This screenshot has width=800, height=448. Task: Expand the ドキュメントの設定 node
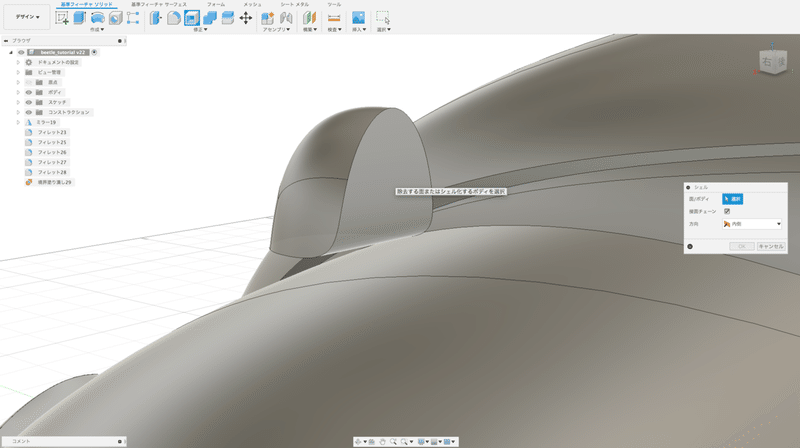click(18, 62)
